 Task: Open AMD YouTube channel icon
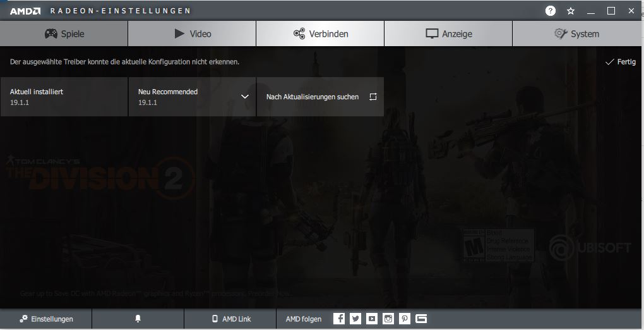(372, 319)
